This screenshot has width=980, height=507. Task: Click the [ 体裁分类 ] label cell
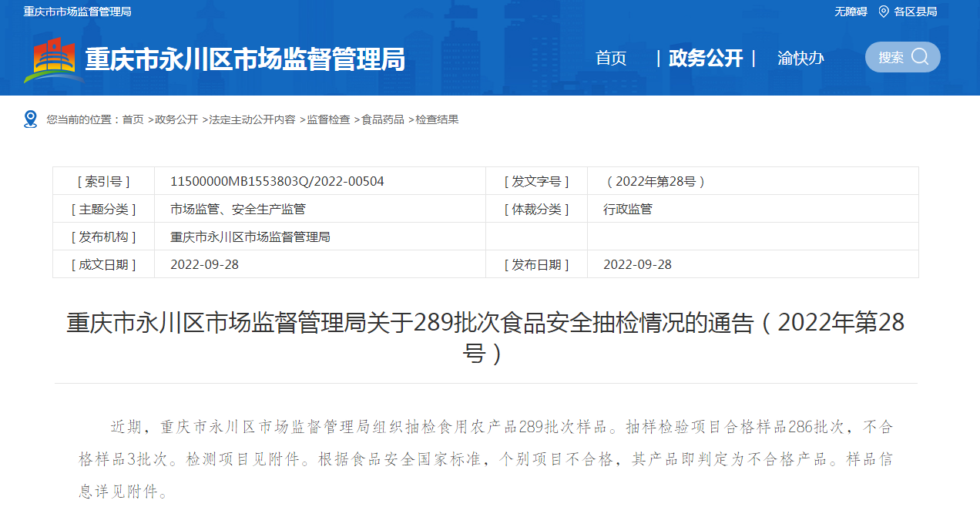pos(537,210)
